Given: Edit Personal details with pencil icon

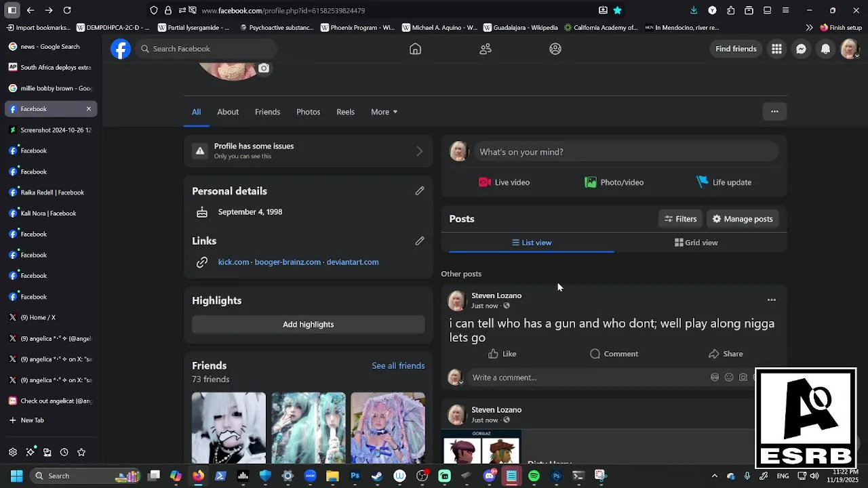Looking at the screenshot, I should [420, 191].
